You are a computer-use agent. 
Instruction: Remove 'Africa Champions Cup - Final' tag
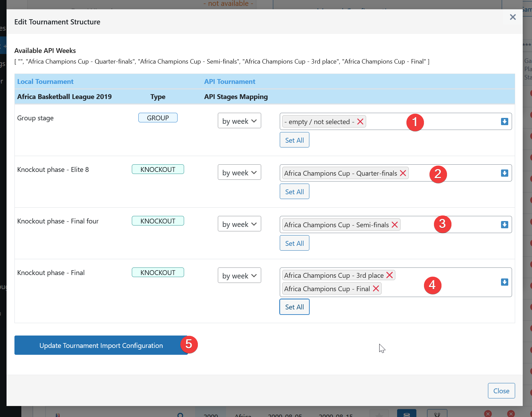[x=376, y=289]
